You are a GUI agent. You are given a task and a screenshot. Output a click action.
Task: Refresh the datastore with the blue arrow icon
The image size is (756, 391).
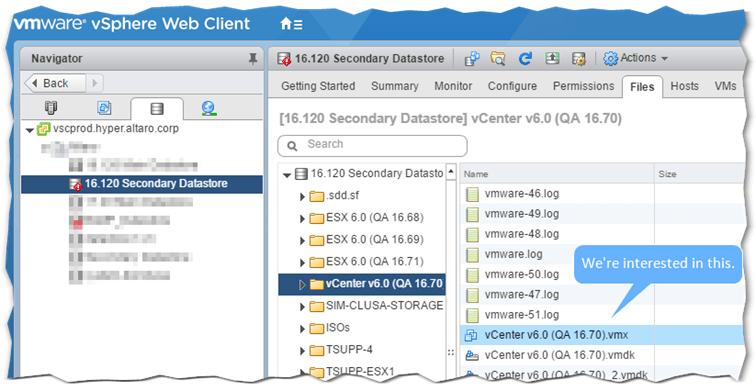[x=525, y=59]
